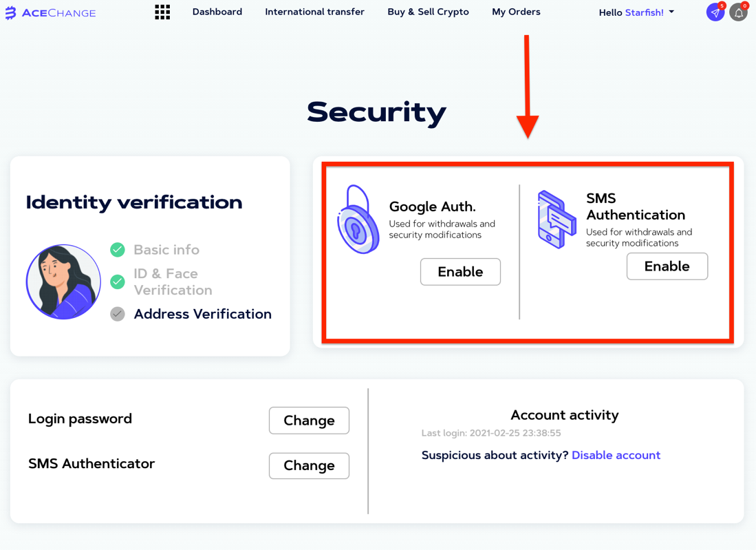Viewport: 756px width, 550px height.
Task: Enable SMS Authentication
Action: (x=667, y=266)
